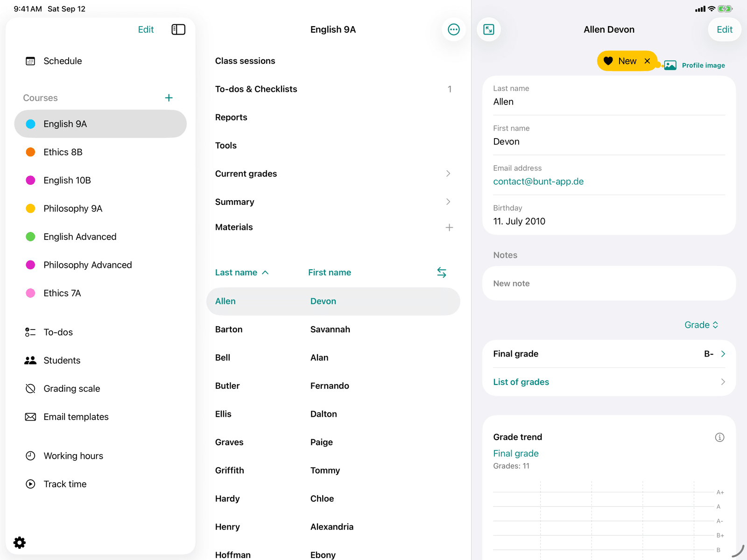Toggle the sidebar visibility icon
This screenshot has height=560, width=747.
point(178,29)
